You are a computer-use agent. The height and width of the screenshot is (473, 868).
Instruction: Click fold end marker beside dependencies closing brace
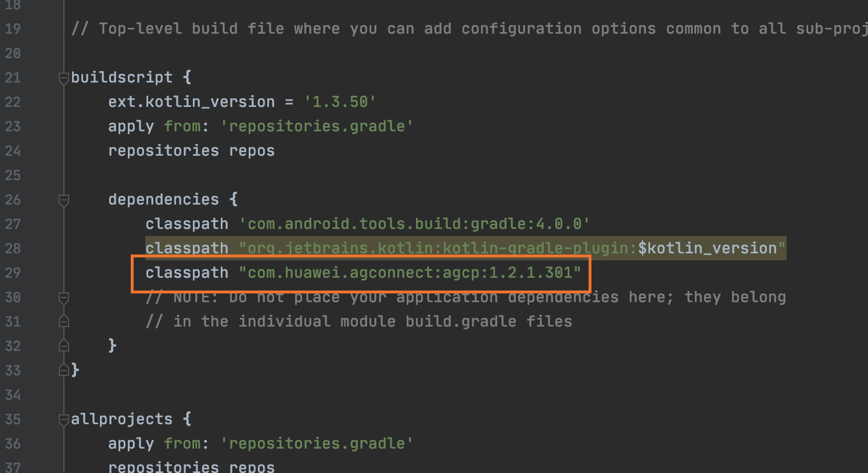click(64, 346)
